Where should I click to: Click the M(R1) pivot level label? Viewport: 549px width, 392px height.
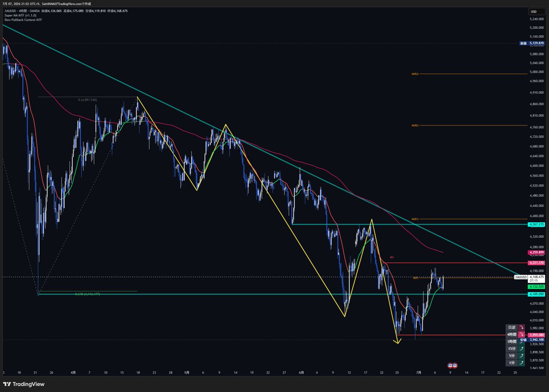(415, 220)
